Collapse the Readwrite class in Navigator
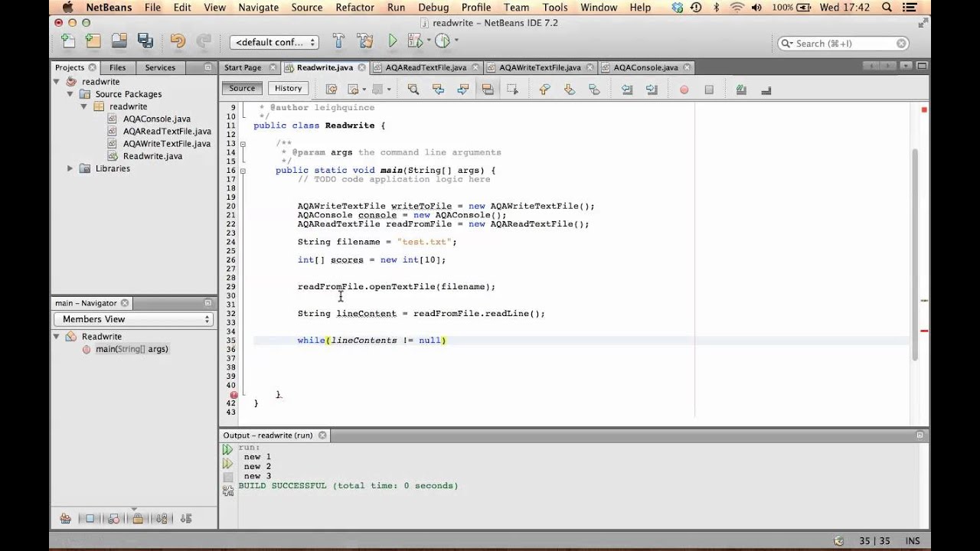This screenshot has width=980, height=551. [57, 337]
